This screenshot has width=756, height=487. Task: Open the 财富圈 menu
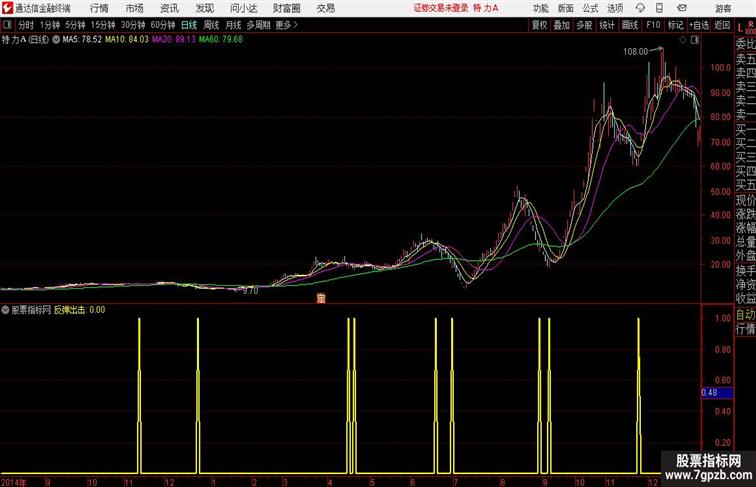pos(286,8)
